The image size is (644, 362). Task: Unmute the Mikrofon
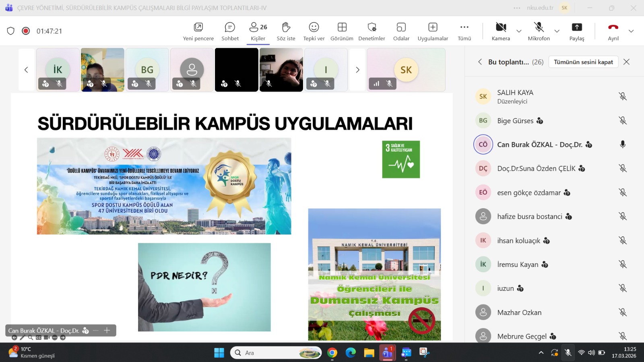(x=539, y=31)
